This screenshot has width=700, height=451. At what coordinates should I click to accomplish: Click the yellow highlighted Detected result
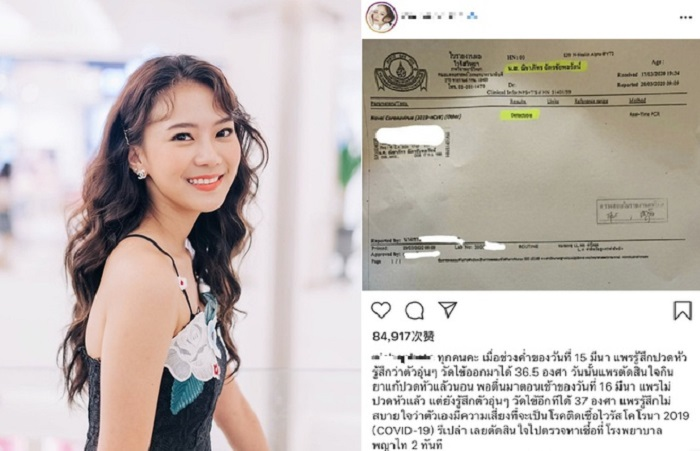click(x=520, y=115)
